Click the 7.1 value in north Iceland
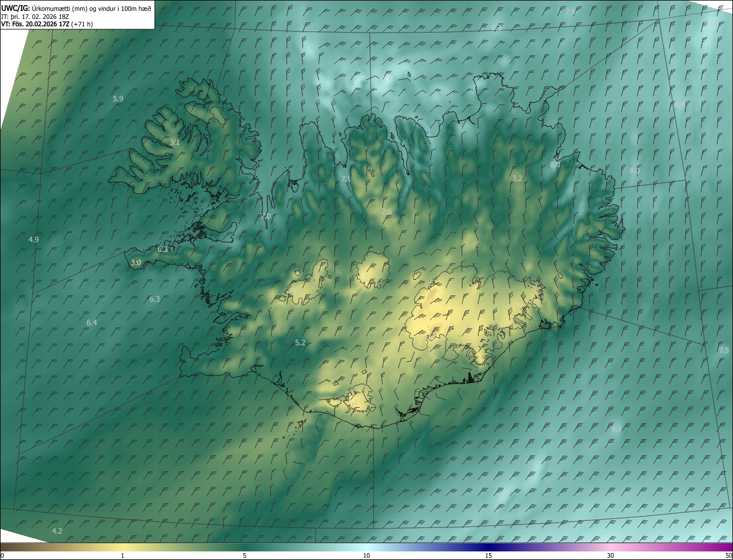This screenshot has height=560, width=733. pos(345,179)
